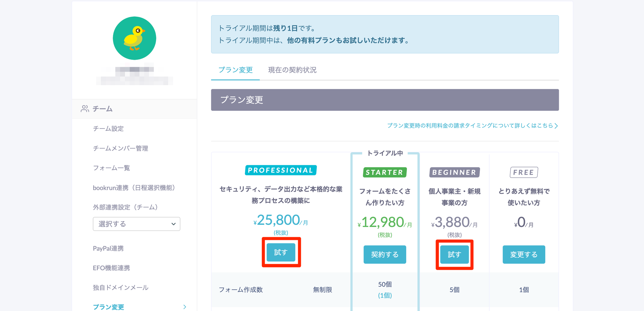
Task: Switch to the 現在の契約状況 tab
Action: [x=292, y=70]
